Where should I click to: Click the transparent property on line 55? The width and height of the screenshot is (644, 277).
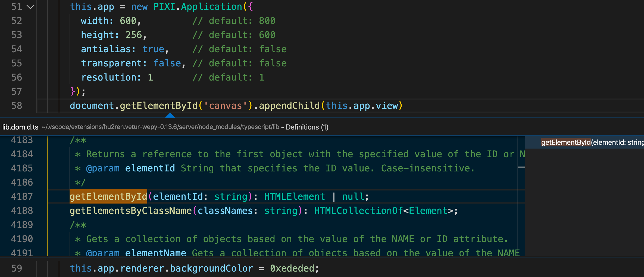pos(111,63)
